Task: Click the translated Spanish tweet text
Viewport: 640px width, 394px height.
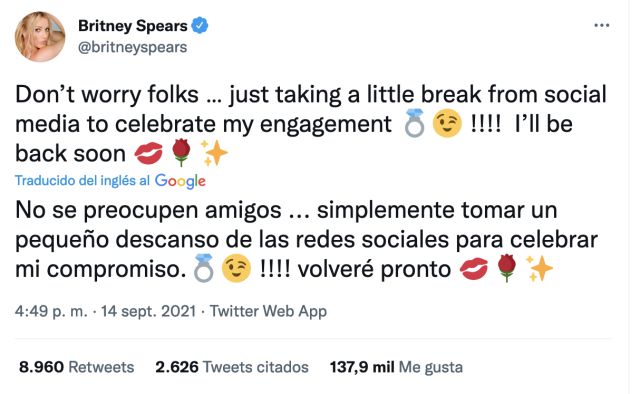Action: point(306,239)
